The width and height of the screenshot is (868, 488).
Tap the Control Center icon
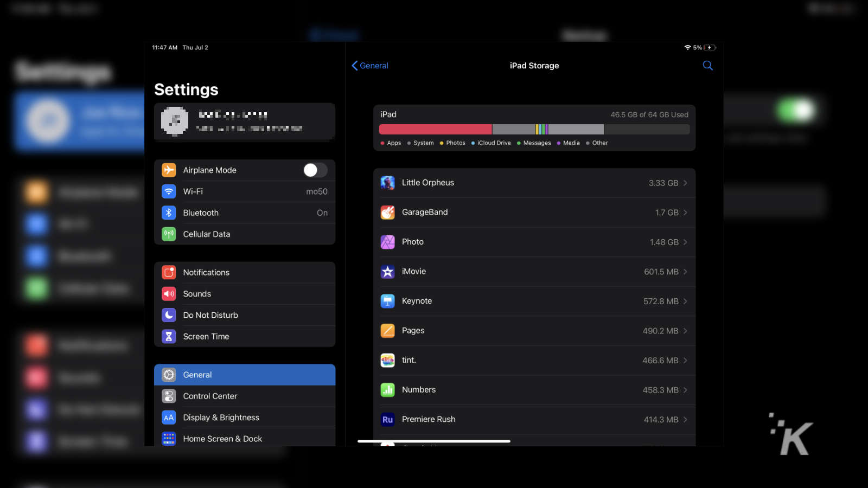pos(169,396)
